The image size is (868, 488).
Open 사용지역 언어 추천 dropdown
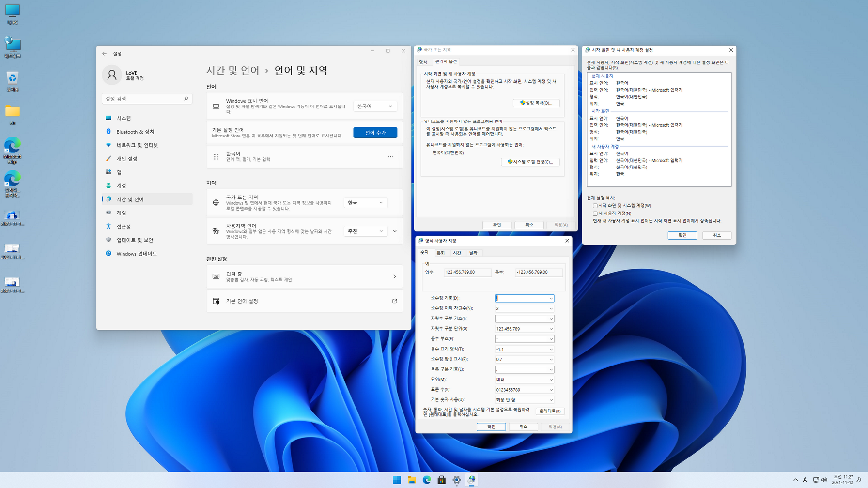(x=366, y=231)
